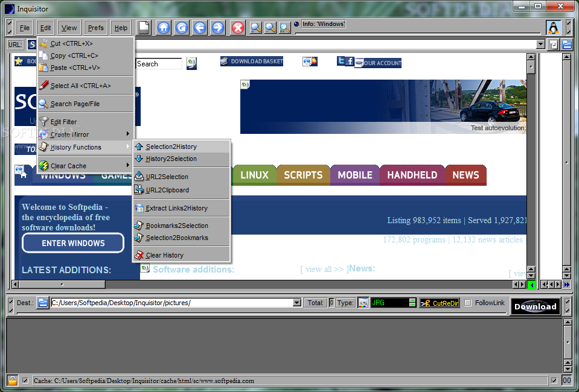Image resolution: width=579 pixels, height=392 pixels.
Task: Click the third magnifier search icon
Action: pyautogui.click(x=285, y=28)
